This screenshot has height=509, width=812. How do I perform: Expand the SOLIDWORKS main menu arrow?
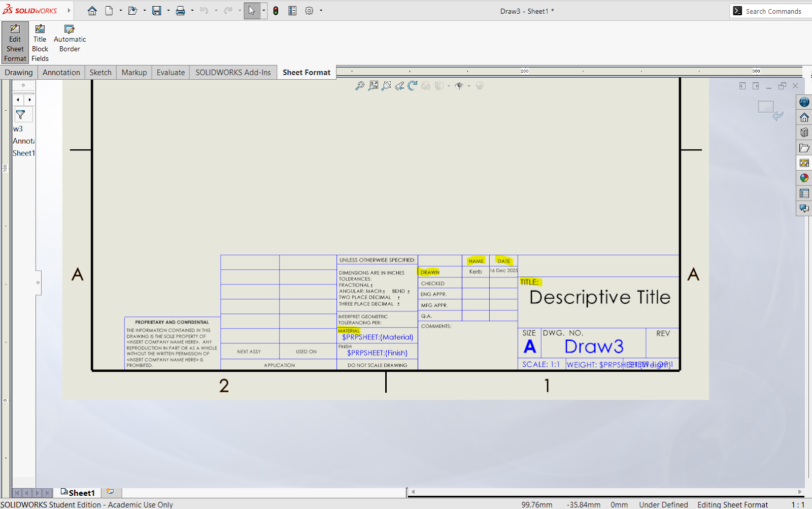[x=69, y=11]
